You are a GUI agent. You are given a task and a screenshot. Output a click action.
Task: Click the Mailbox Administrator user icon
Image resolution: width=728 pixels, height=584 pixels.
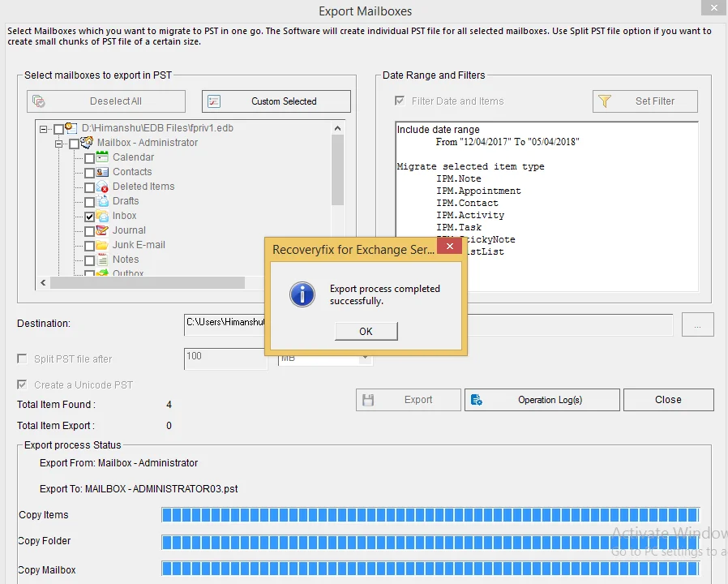(x=87, y=142)
